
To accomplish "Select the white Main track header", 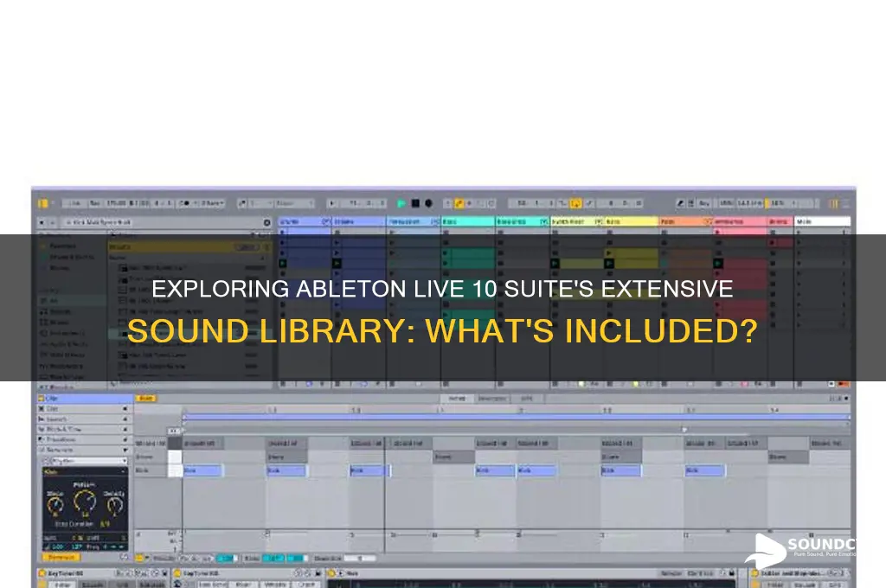I will (822, 221).
